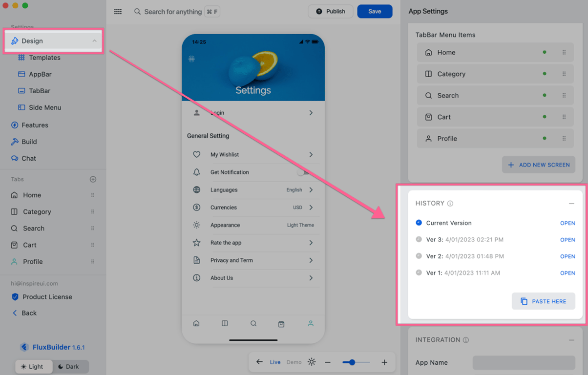Open Ver 1 from history

click(567, 273)
